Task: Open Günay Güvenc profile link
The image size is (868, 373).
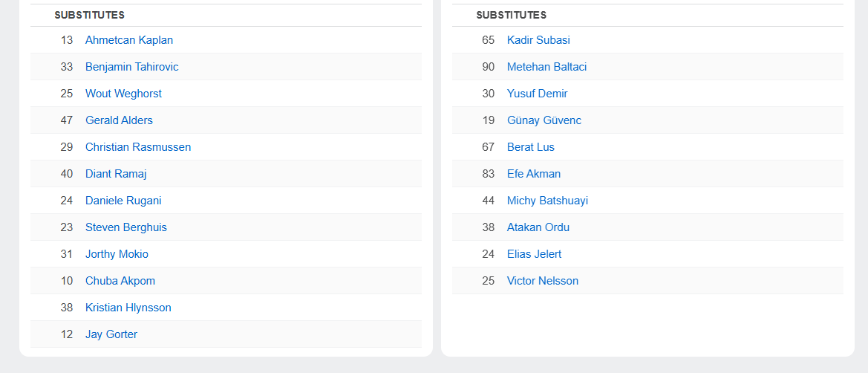Action: tap(544, 120)
